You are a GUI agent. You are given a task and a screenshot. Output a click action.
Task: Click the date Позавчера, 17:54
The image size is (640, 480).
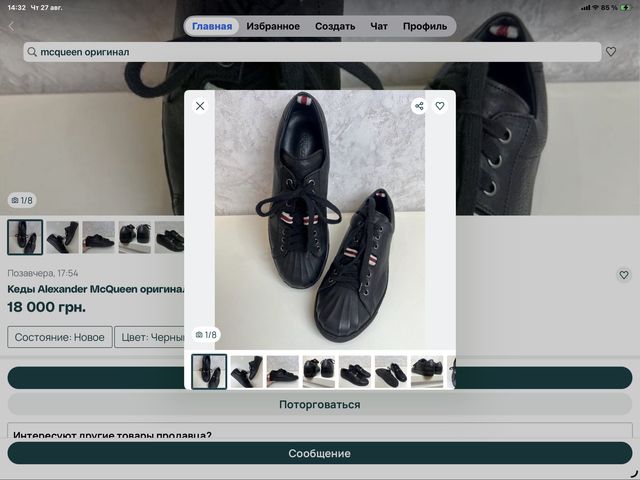[43, 273]
